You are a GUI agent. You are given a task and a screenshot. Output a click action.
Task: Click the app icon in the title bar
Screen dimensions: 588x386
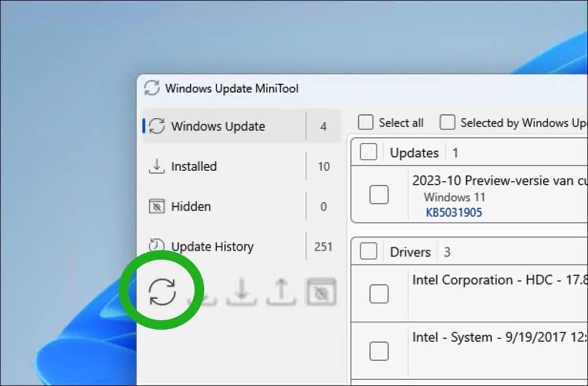(152, 88)
